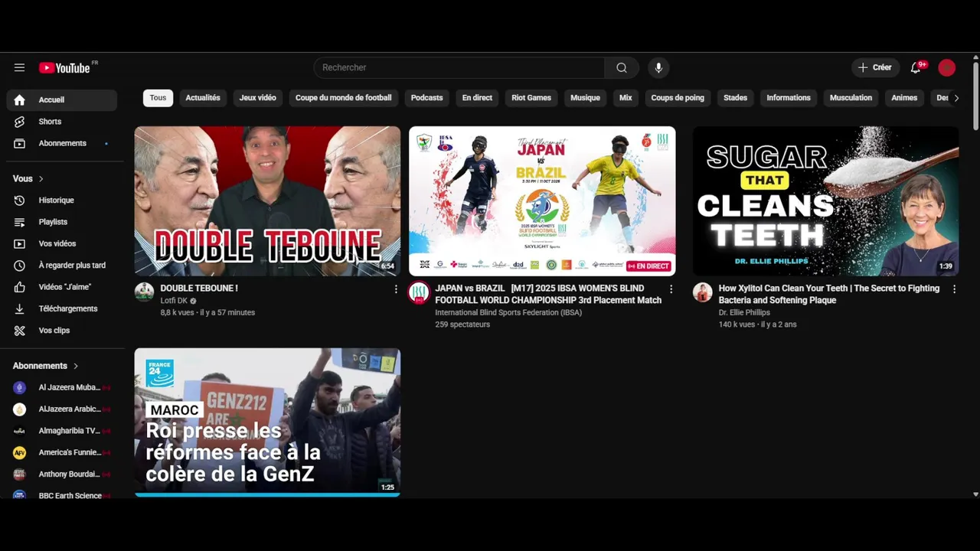Click the Vos clips scissors icon
This screenshot has width=980, height=551.
[19, 331]
